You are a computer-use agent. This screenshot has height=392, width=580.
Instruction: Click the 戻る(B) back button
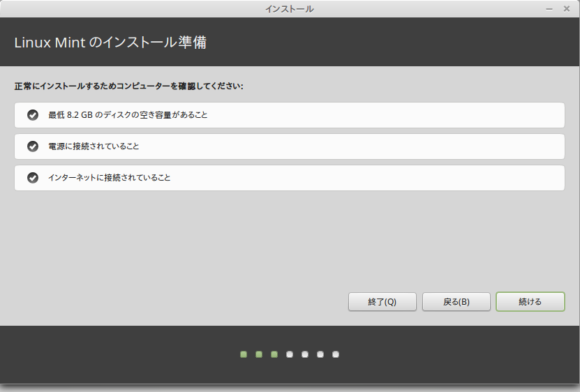(x=456, y=302)
